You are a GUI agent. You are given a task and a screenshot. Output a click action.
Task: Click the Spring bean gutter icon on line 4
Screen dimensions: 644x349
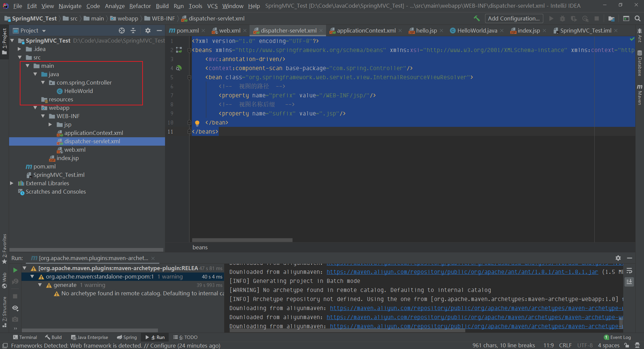pyautogui.click(x=179, y=68)
